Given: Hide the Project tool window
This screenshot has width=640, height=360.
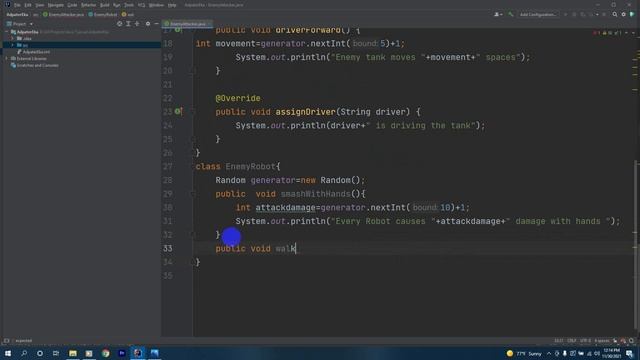Looking at the screenshot, I should tap(156, 24).
